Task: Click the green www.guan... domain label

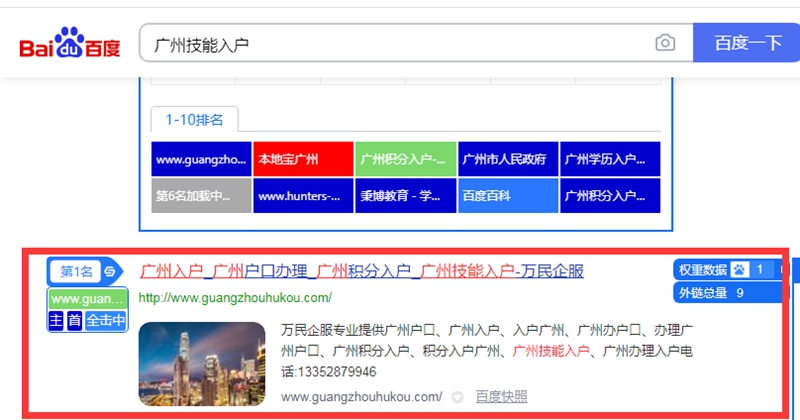Action: tap(88, 299)
